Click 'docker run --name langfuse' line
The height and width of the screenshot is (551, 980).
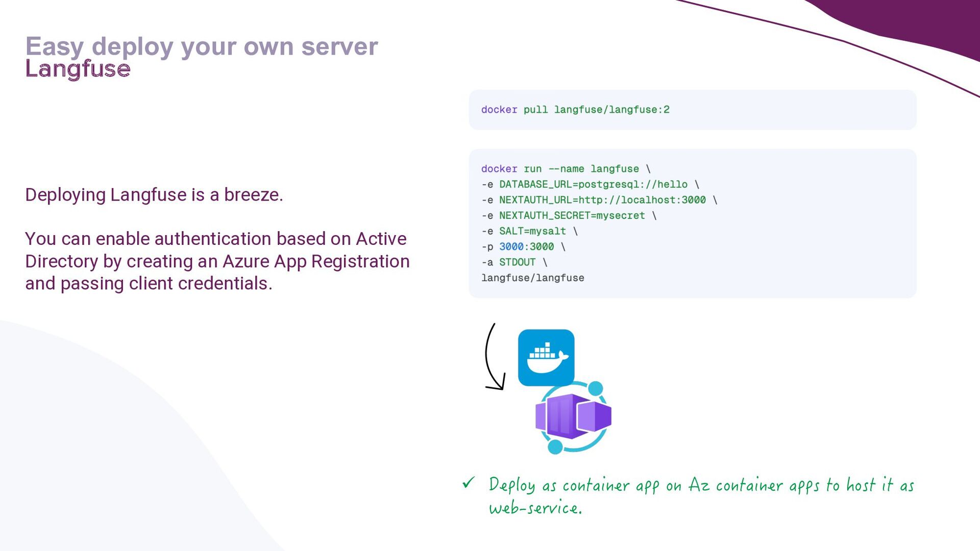coord(566,169)
